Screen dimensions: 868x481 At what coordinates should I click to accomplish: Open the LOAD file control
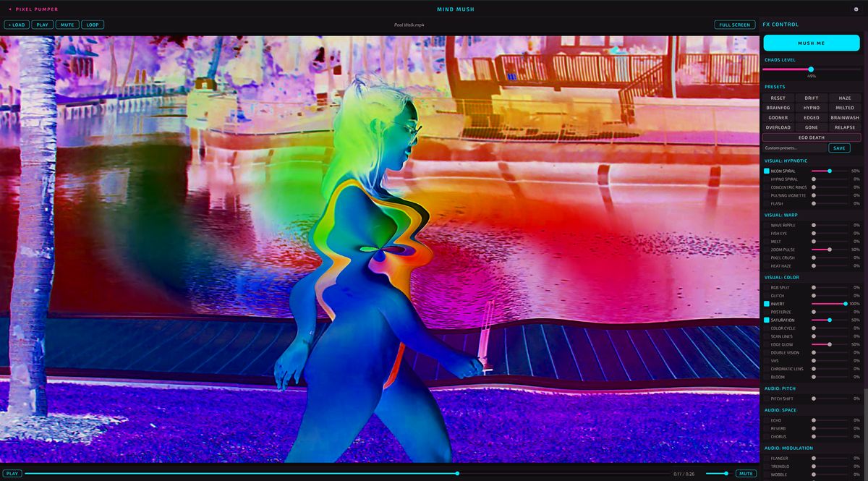coord(16,24)
